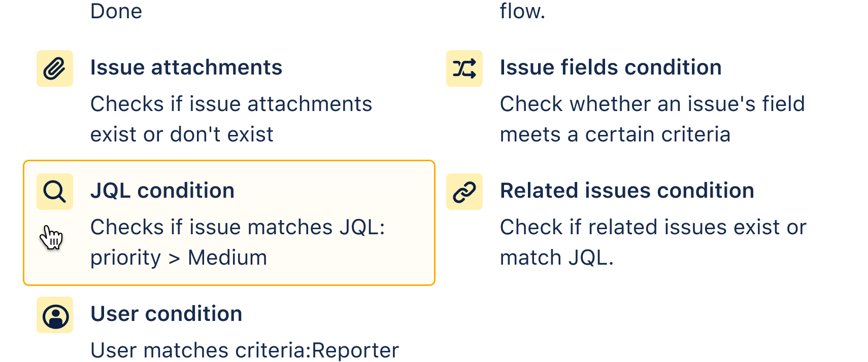Open the User condition option

pos(166,314)
